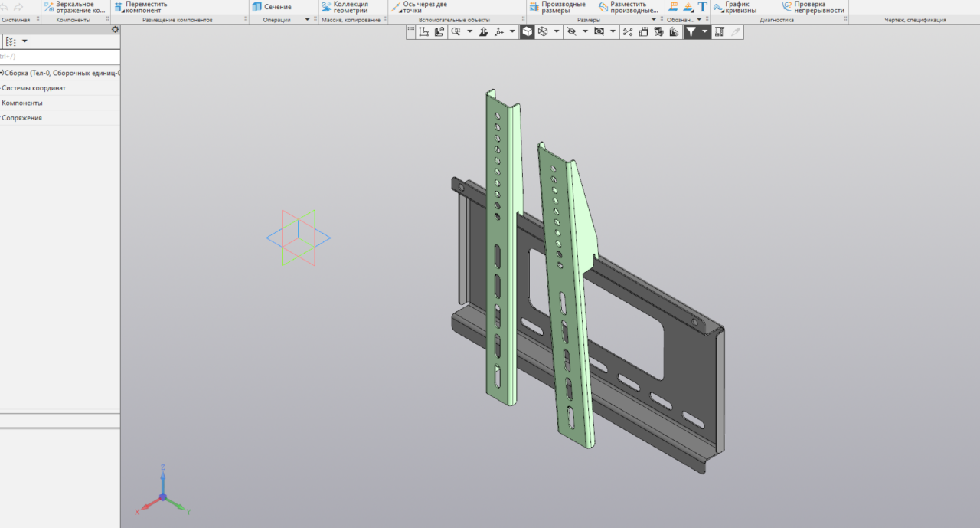Open tree display mode dropdown arrow

click(x=24, y=41)
